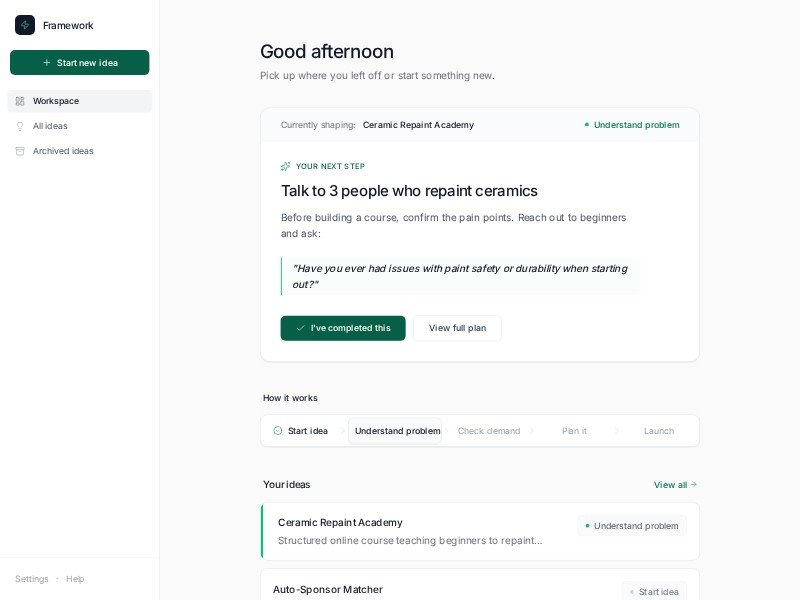Open Settings in the sidebar footer
Image resolution: width=800 pixels, height=600 pixels.
tap(32, 579)
